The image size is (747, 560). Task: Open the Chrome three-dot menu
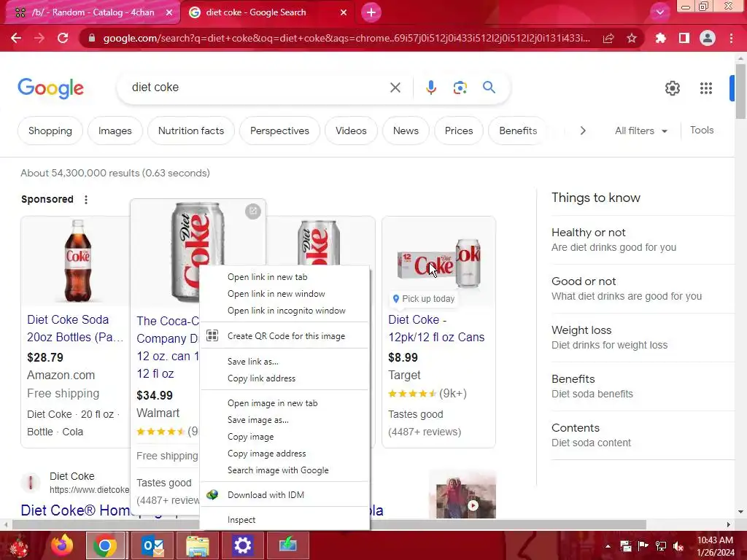(731, 38)
